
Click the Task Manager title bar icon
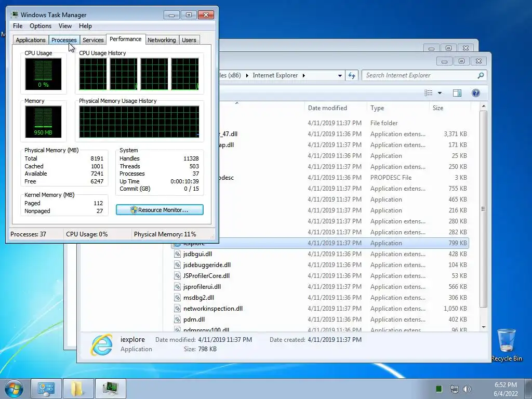(14, 15)
